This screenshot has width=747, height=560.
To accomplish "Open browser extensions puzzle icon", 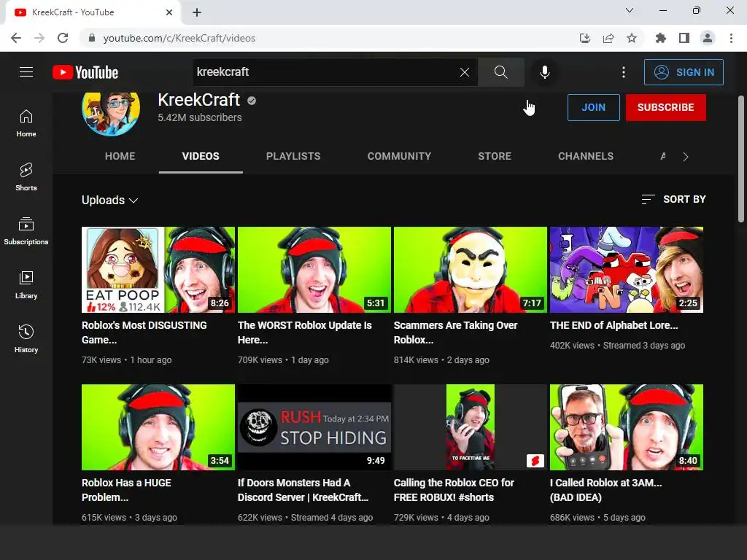I will click(660, 38).
